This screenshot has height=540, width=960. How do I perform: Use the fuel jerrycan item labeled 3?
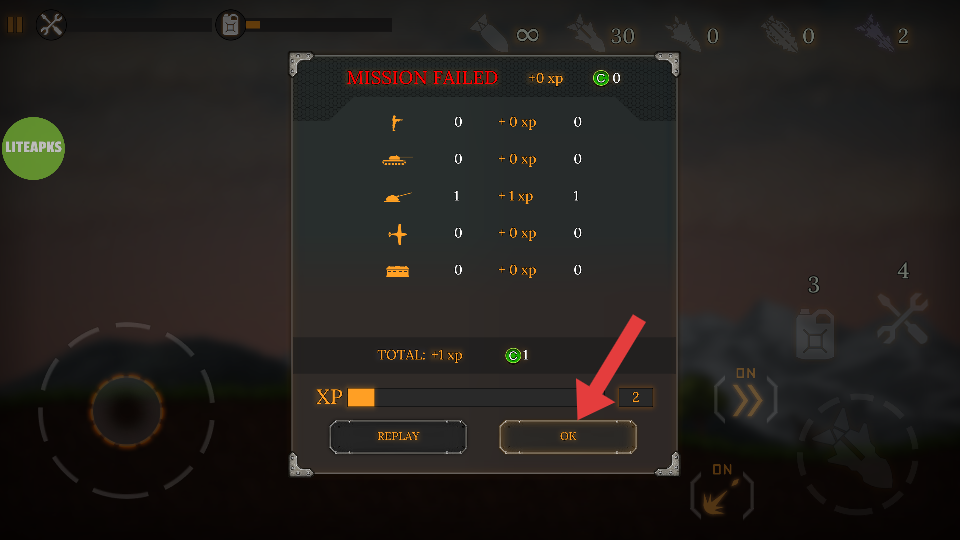click(x=815, y=334)
